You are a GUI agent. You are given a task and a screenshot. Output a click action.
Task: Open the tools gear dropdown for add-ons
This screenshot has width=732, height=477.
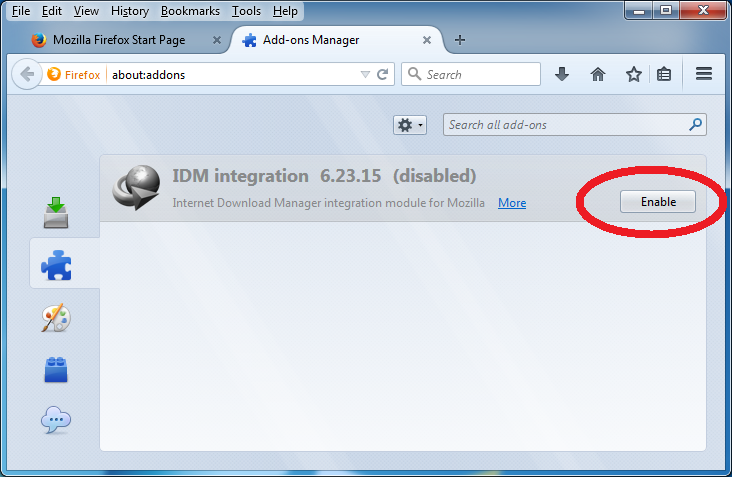click(x=410, y=125)
